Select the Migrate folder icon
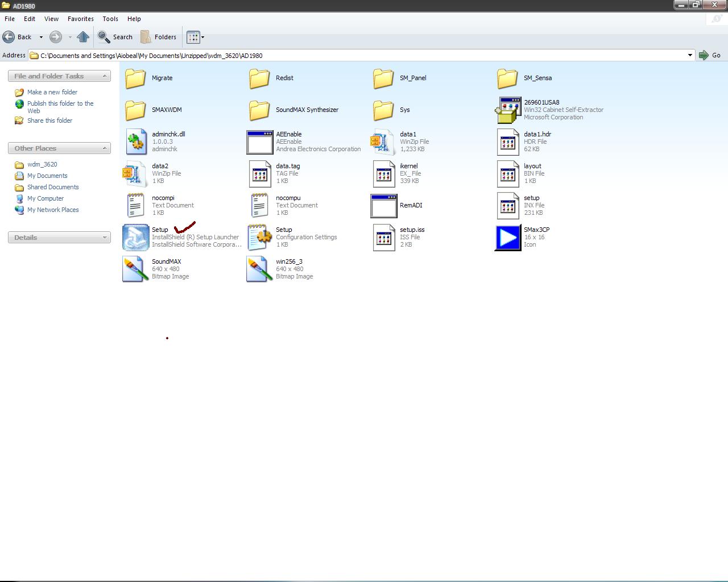Screen dimensions: 728x582 click(x=135, y=78)
